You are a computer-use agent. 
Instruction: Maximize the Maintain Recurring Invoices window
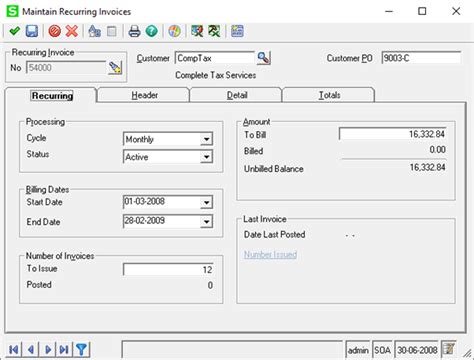[x=422, y=11]
